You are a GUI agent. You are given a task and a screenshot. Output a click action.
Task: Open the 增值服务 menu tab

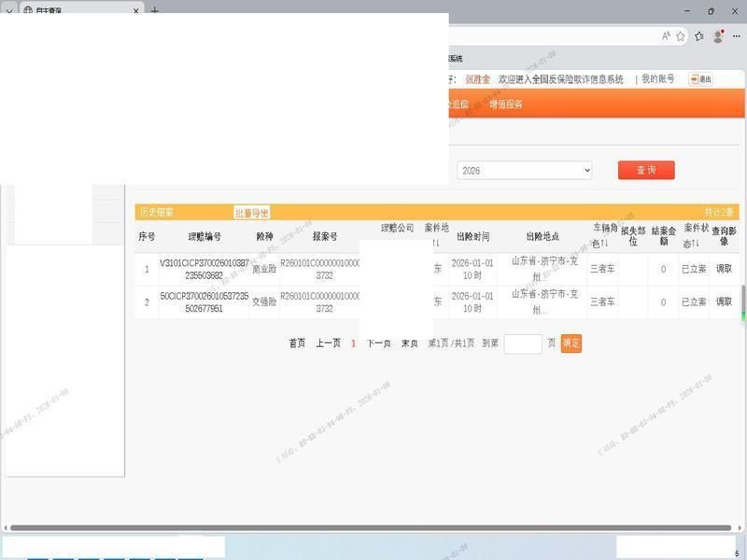pos(506,105)
